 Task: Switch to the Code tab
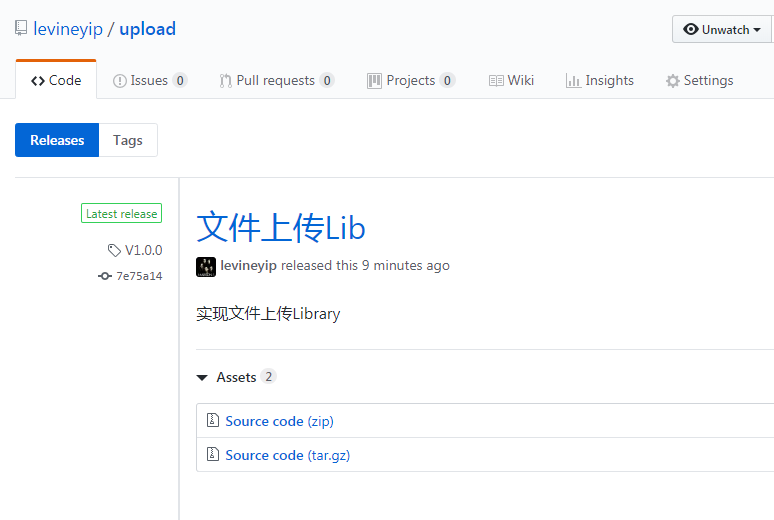pyautogui.click(x=56, y=80)
